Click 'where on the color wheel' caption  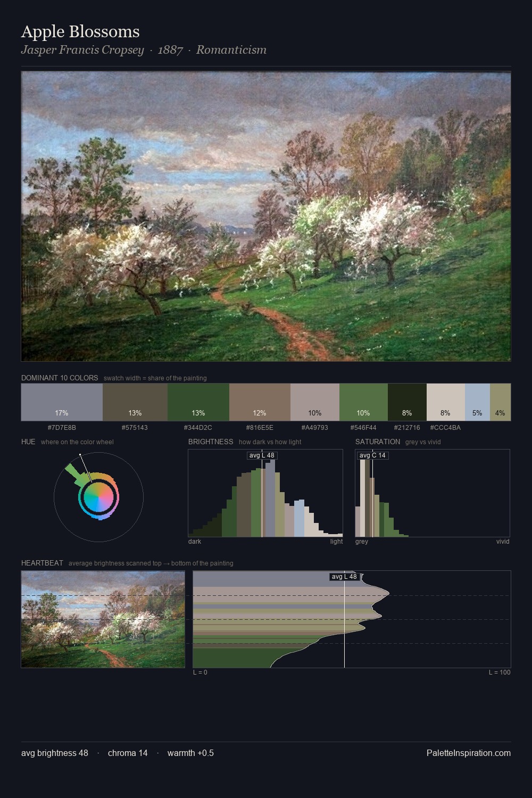tap(77, 442)
